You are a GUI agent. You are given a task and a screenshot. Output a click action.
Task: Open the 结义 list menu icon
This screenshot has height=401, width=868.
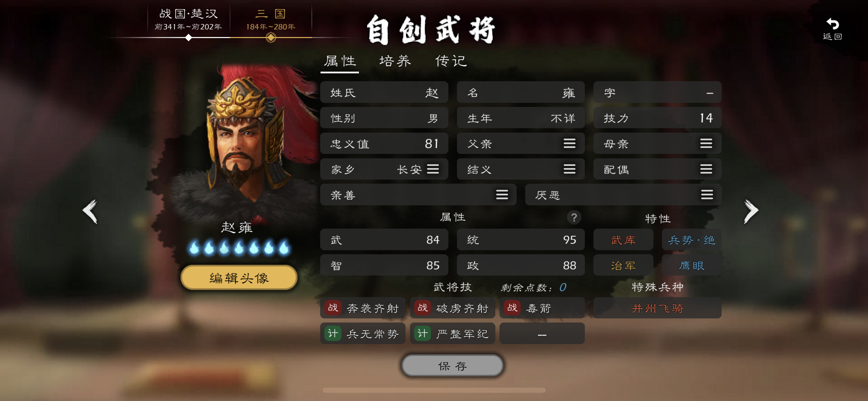569,169
